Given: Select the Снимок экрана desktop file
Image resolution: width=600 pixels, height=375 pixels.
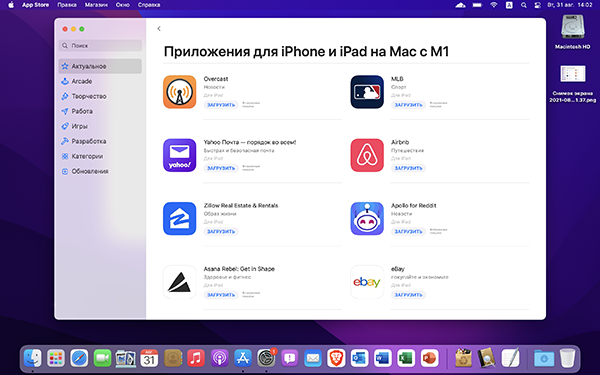Looking at the screenshot, I should click(x=572, y=83).
